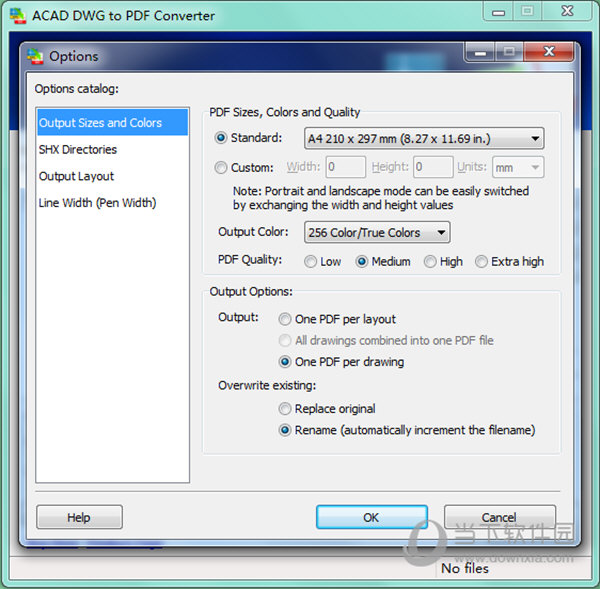Set PDF Quality to Extra high
The image size is (600, 589).
(x=481, y=262)
